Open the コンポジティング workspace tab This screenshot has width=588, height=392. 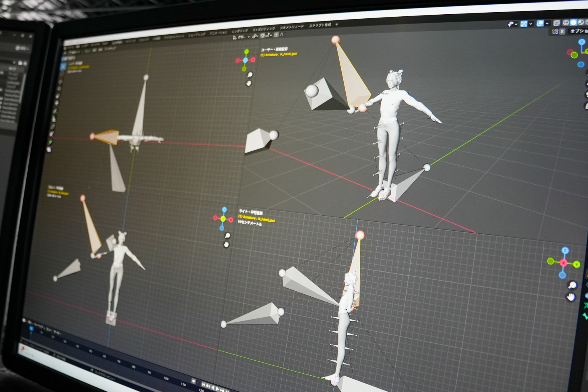coord(264,29)
